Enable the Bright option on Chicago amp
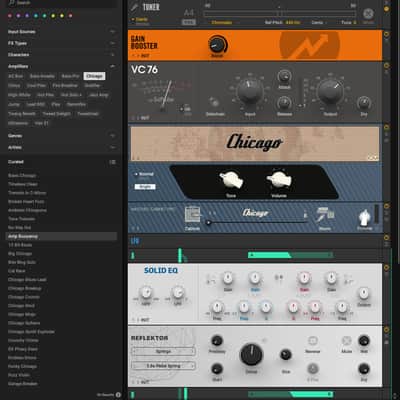 [x=145, y=187]
